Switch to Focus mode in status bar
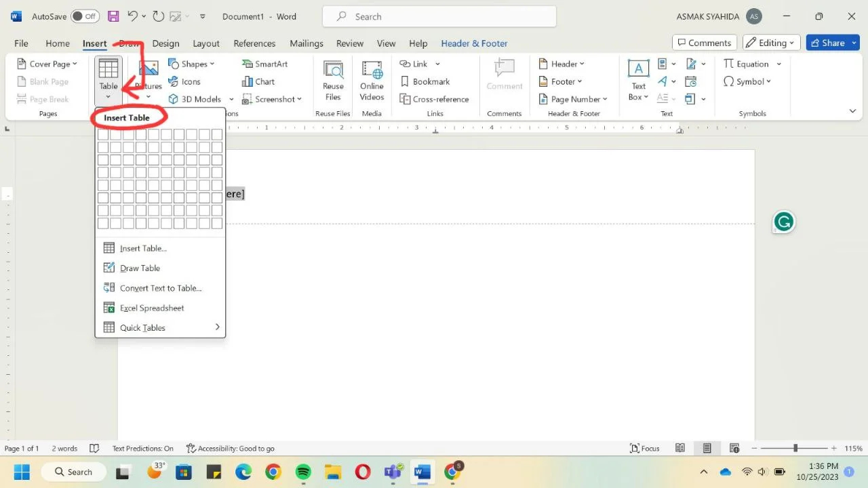Screen dimensions: 868x488 [x=644, y=448]
